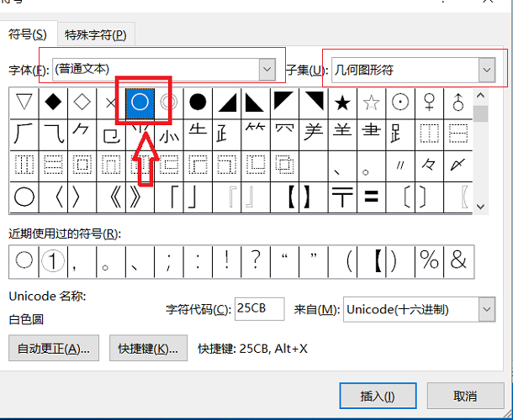
Task: Select the highlighted white circle symbol 25CB
Action: click(140, 103)
